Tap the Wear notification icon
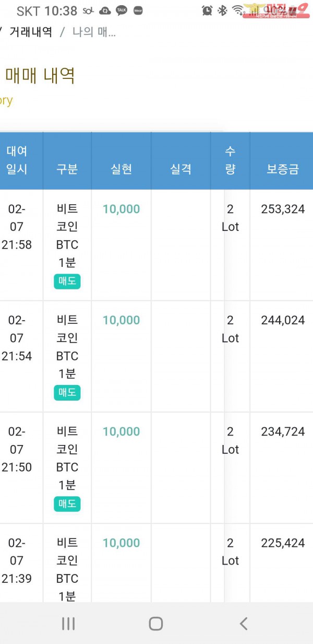This screenshot has height=644, width=313. tap(138, 10)
